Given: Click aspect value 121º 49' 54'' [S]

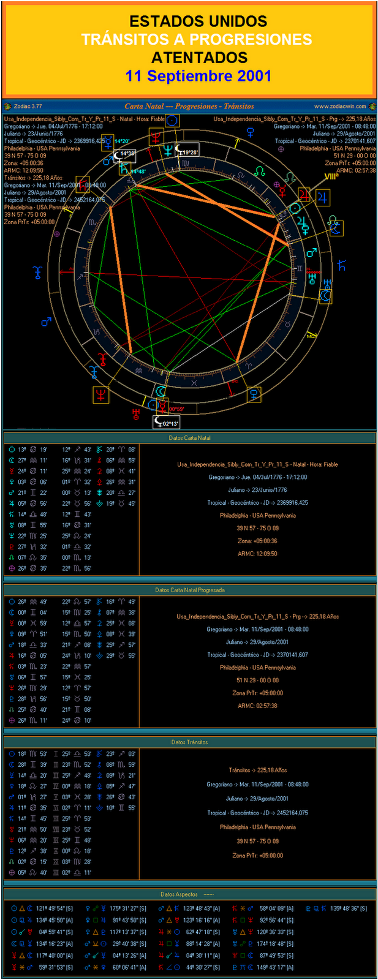Looking at the screenshot, I should (54, 909).
